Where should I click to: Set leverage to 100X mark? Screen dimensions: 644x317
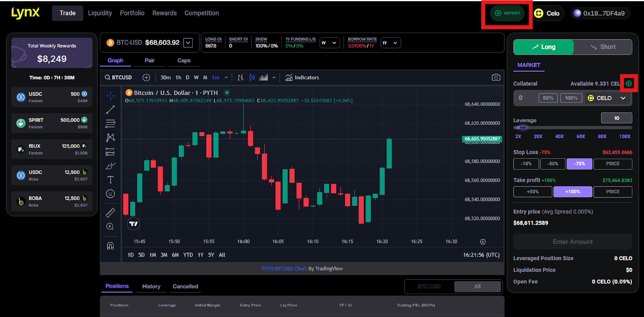click(x=625, y=137)
